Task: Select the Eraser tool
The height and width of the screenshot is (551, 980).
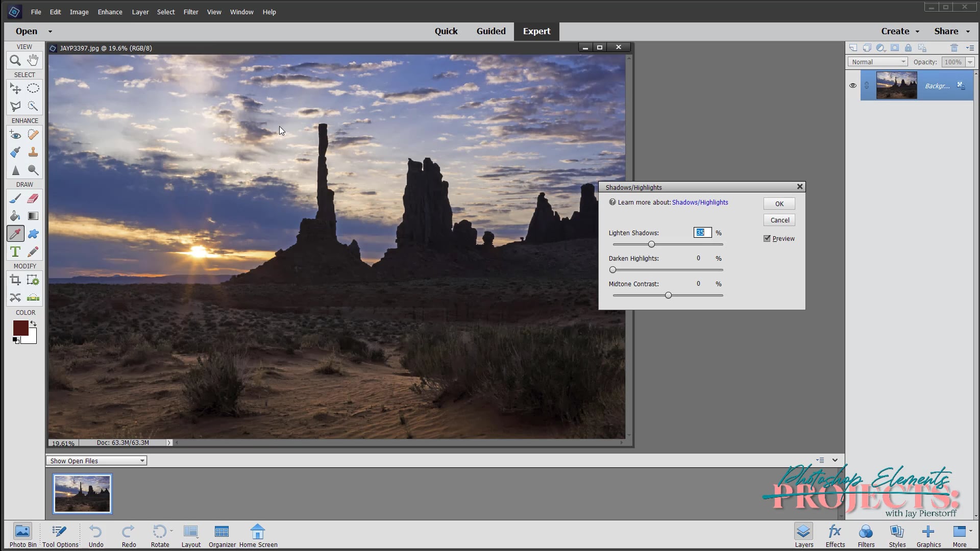Action: click(33, 198)
